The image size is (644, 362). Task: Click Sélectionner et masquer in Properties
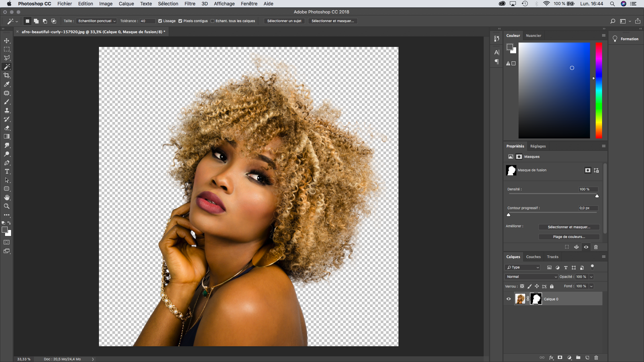569,227
